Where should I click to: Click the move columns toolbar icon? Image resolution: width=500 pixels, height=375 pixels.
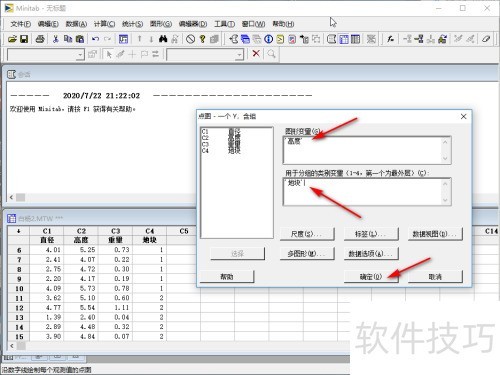[x=442, y=39]
